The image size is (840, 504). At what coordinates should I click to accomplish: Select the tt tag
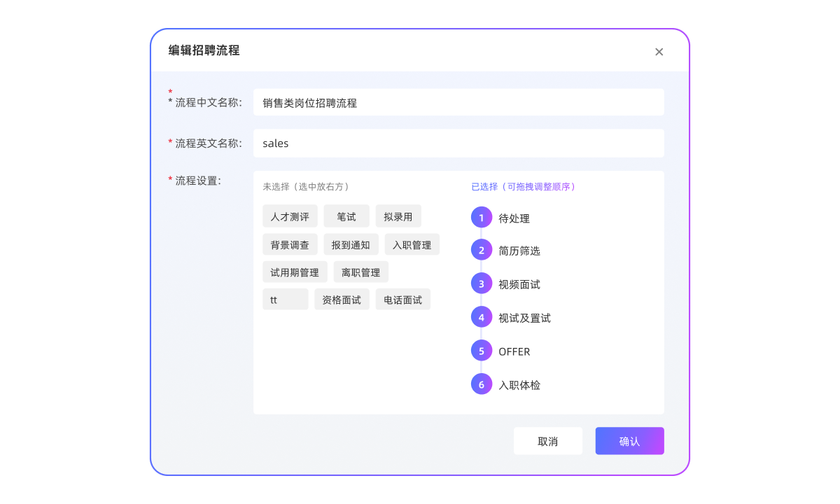point(286,299)
